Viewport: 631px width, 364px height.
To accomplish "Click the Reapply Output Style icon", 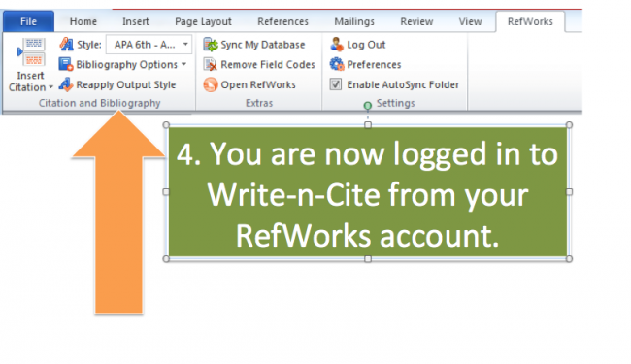I will [66, 84].
